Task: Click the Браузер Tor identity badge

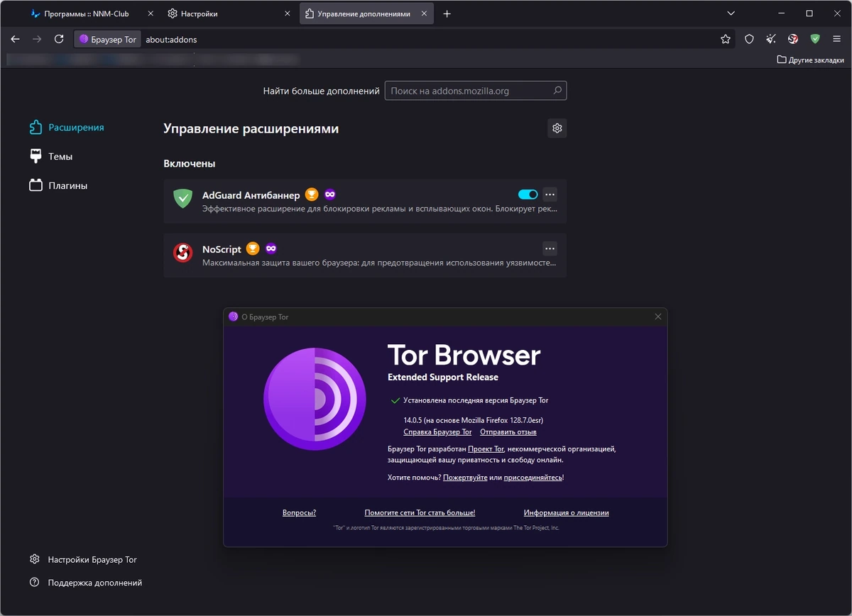Action: [108, 39]
